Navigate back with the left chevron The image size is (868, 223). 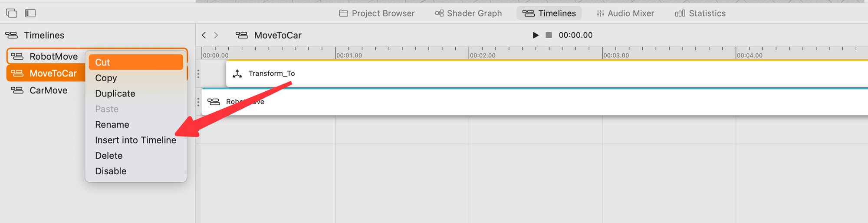click(204, 35)
